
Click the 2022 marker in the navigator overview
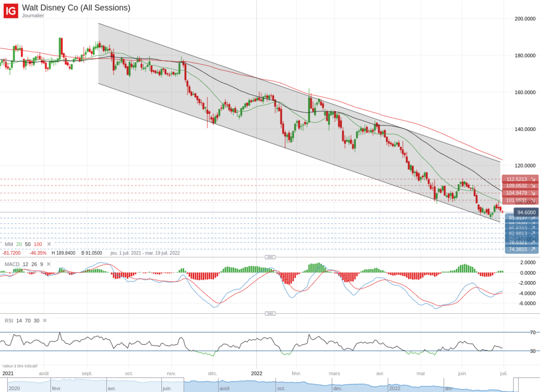coord(395,388)
